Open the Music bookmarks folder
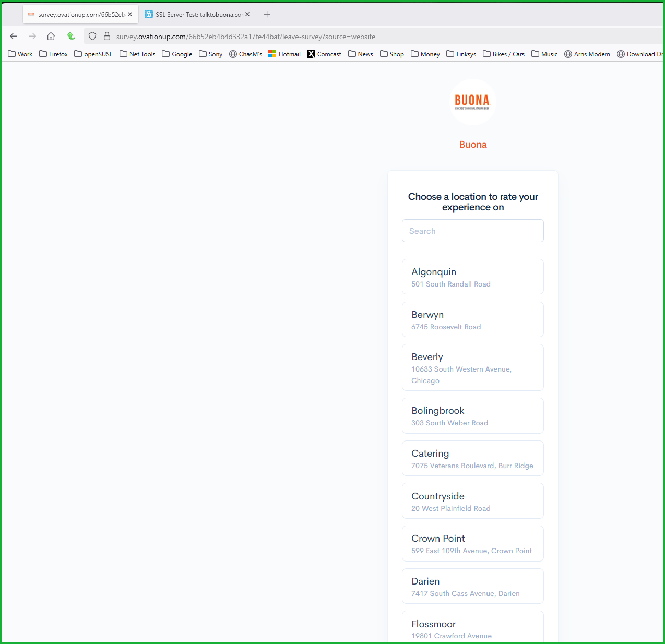 pyautogui.click(x=544, y=54)
